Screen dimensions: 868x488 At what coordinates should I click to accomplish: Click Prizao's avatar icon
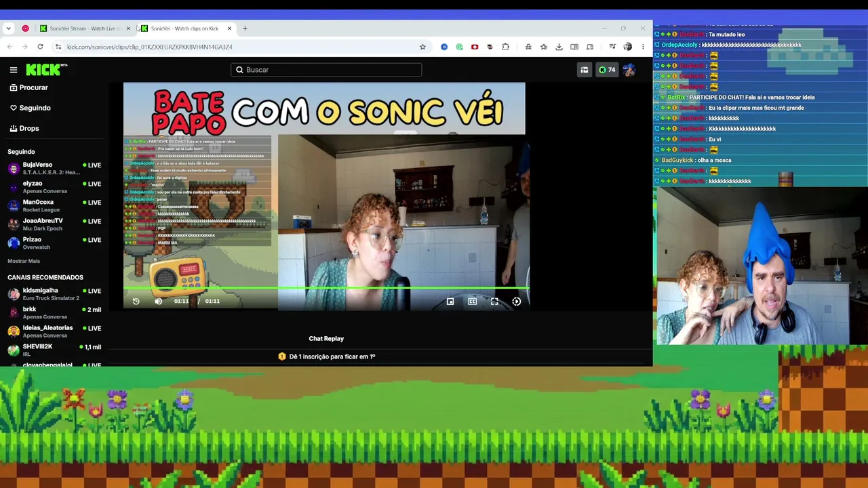[x=14, y=243]
